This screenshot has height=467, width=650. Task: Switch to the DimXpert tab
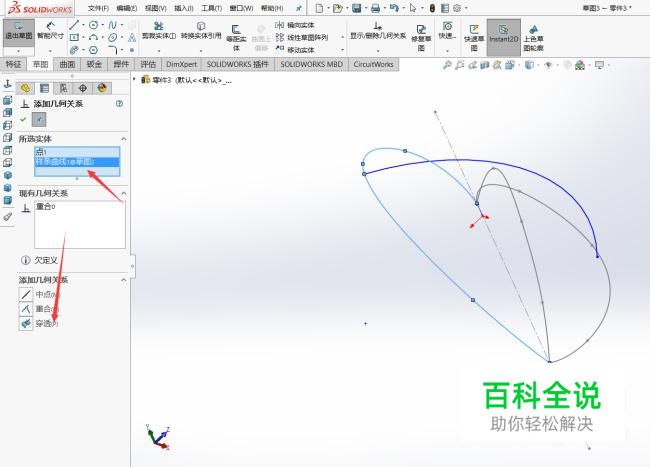[182, 64]
